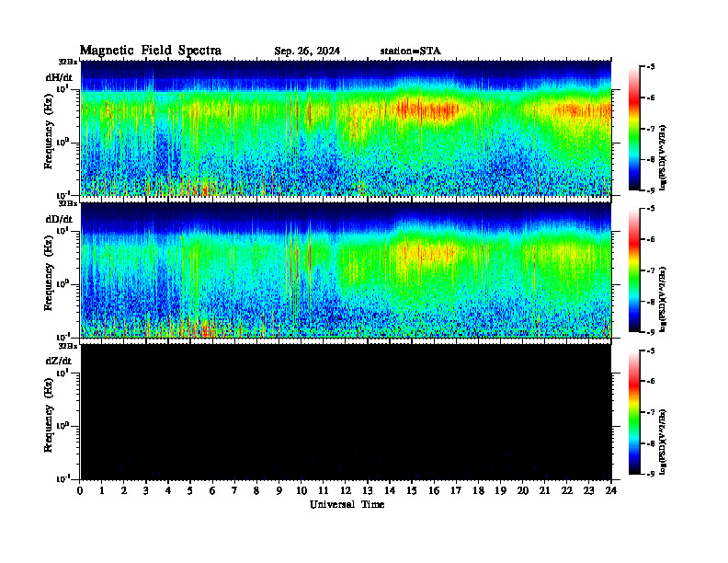Click hour tick label "19" on time axis

click(500, 491)
